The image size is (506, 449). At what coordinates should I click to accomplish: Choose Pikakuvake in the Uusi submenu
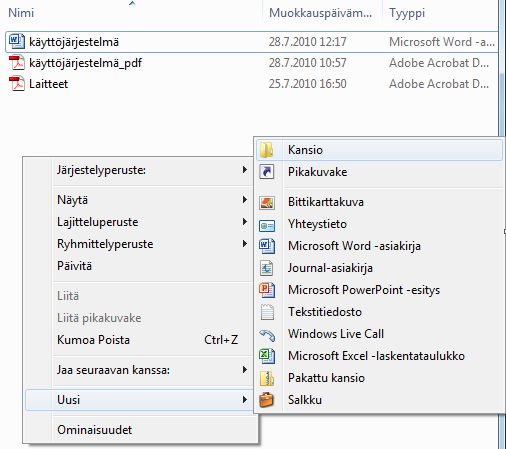(x=379, y=172)
